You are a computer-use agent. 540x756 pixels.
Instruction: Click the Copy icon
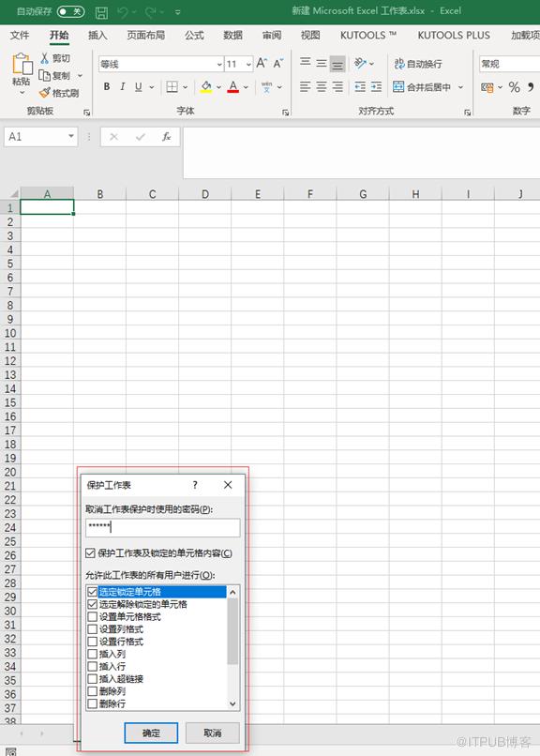pos(45,75)
